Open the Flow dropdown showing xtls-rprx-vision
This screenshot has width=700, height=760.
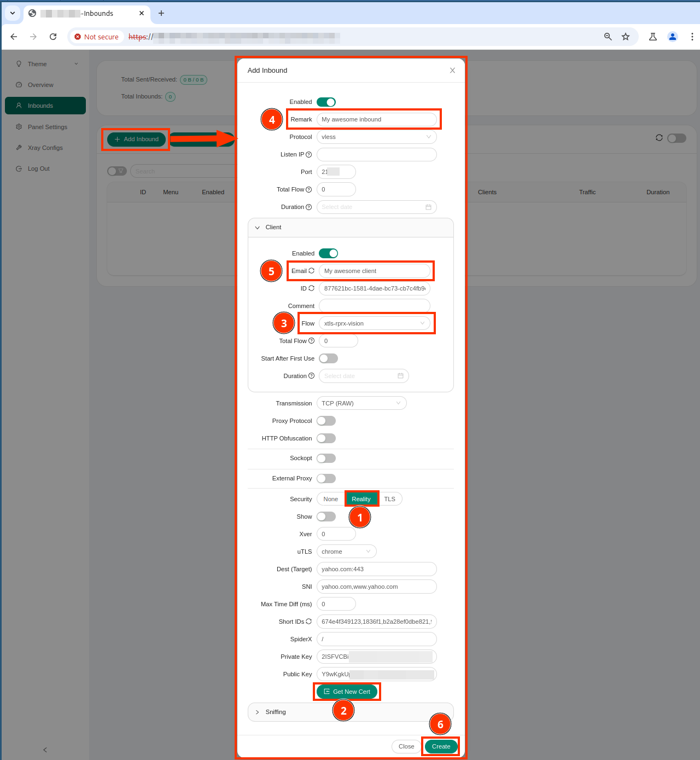click(374, 323)
